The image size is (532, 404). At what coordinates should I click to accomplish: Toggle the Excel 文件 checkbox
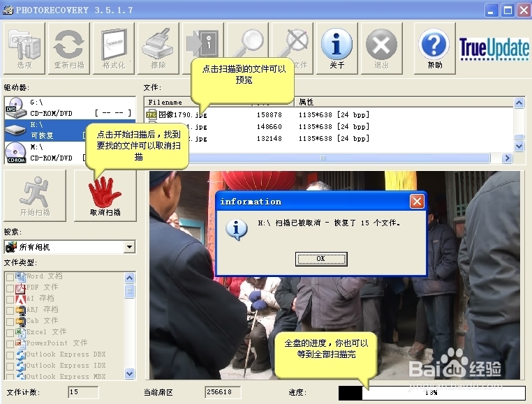point(10,334)
